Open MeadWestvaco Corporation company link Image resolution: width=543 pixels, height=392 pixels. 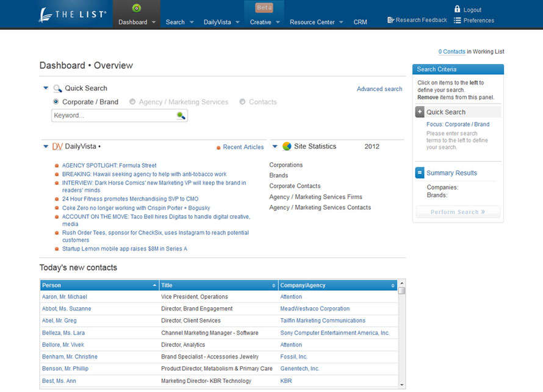pyautogui.click(x=315, y=308)
